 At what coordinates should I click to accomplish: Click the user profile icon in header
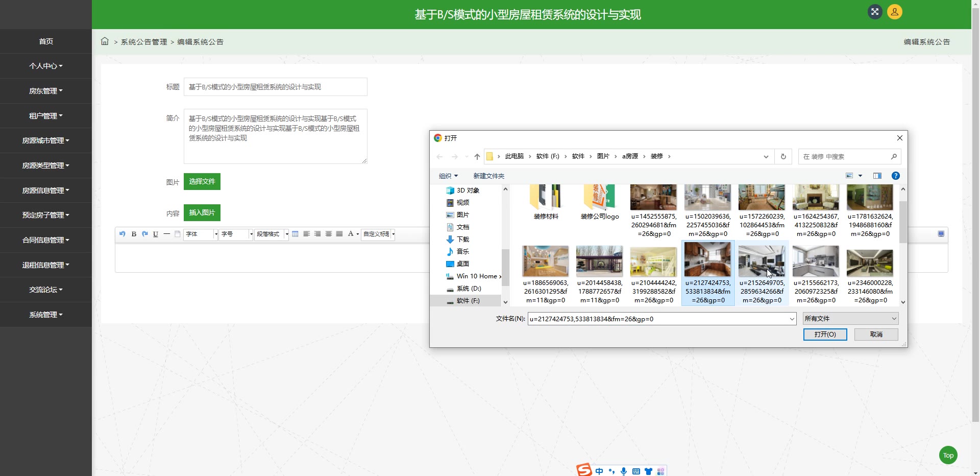[x=894, y=12]
